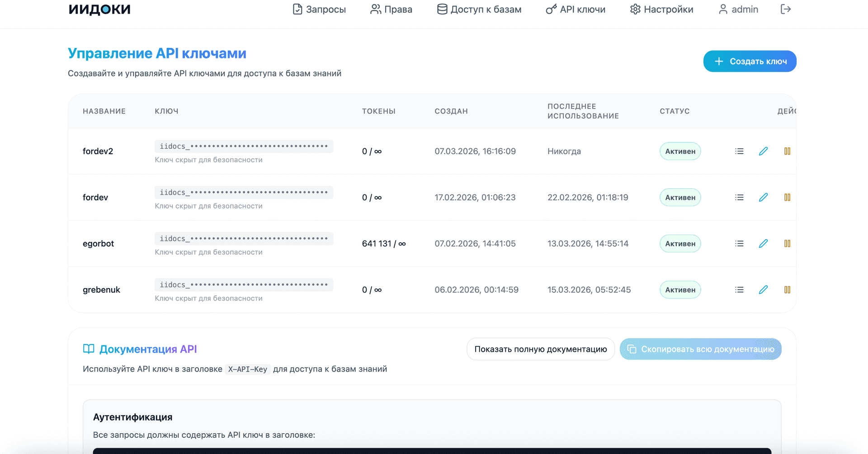868x454 pixels.
Task: Open the Запросы menu item
Action: click(319, 9)
